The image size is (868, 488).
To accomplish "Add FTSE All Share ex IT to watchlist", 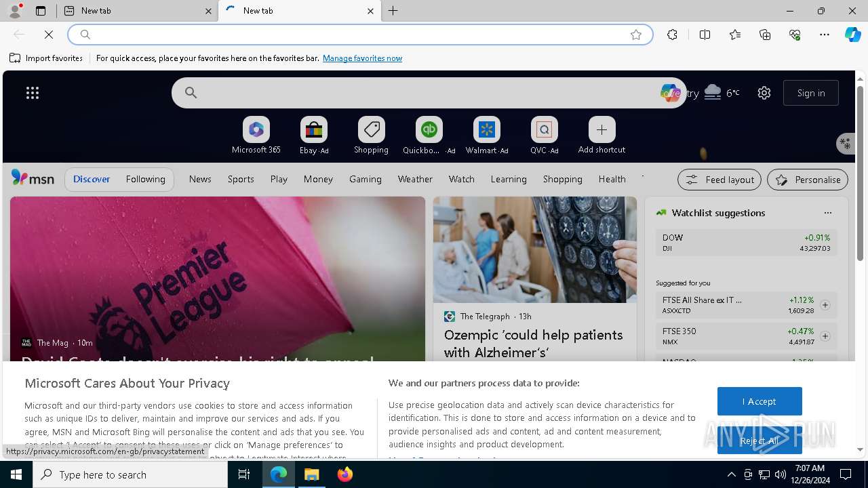I will pos(825,305).
